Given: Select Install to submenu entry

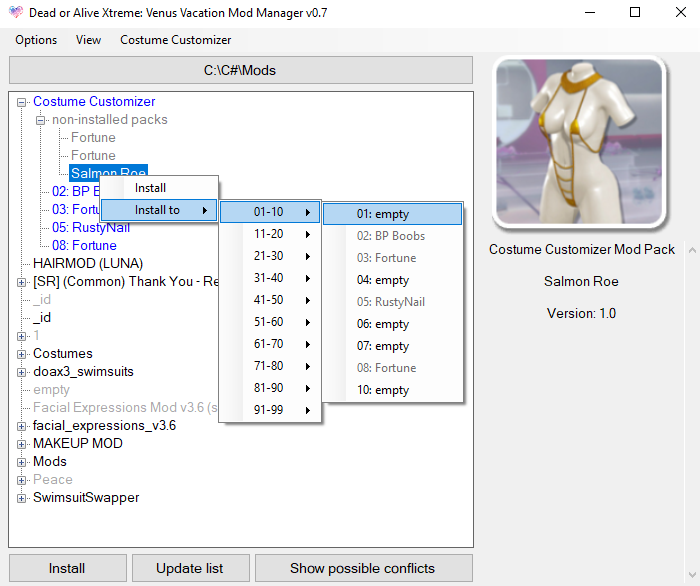Looking at the screenshot, I should tap(159, 210).
